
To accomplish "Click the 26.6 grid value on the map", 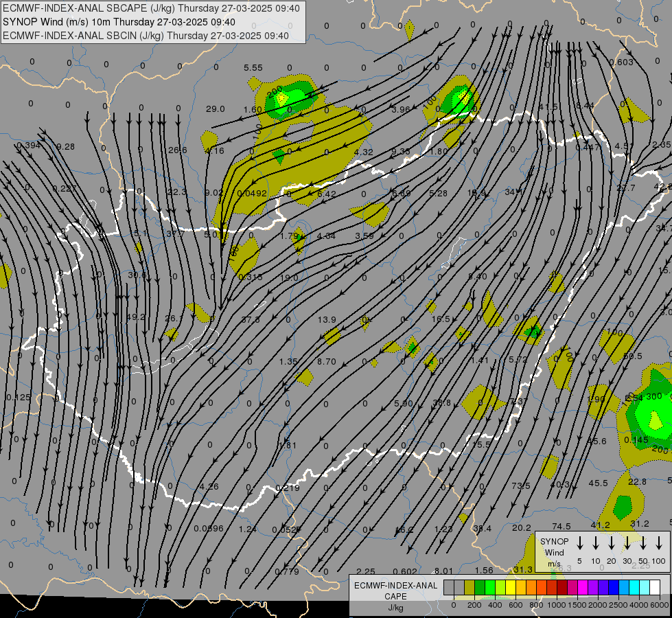I will click(x=177, y=150).
